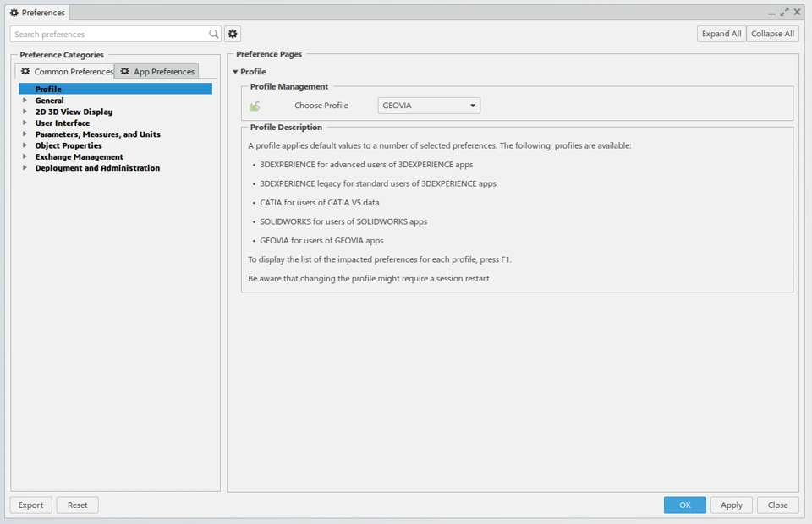Focus the Search preferences field

point(110,34)
